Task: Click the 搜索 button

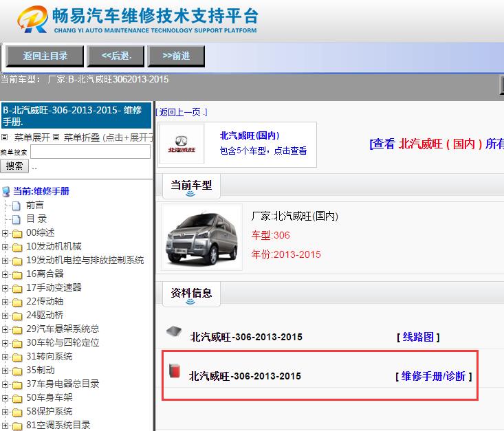Action: point(14,166)
